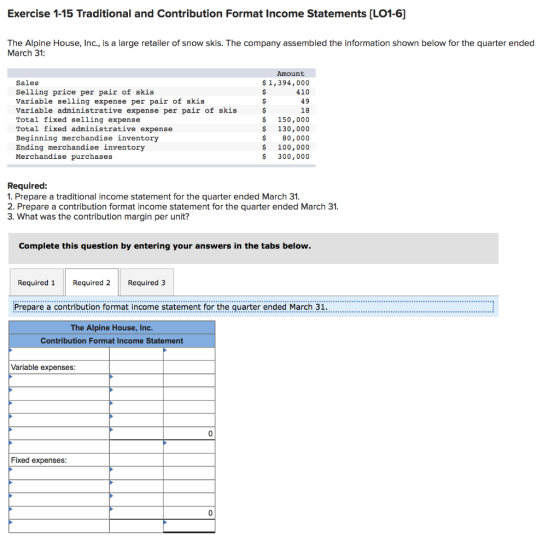The image size is (560, 535).
Task: Click the 'Fixed expenses:' row label
Action: click(x=39, y=460)
